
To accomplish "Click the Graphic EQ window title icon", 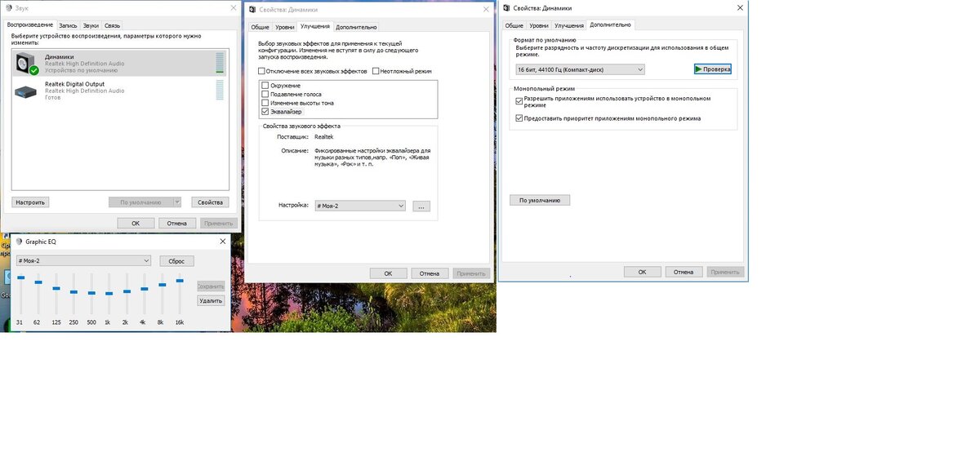I will click(x=19, y=242).
